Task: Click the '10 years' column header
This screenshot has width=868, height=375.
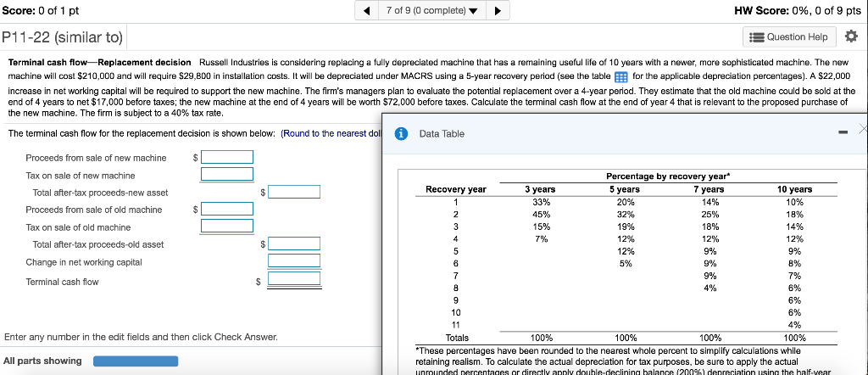Action: (x=794, y=189)
